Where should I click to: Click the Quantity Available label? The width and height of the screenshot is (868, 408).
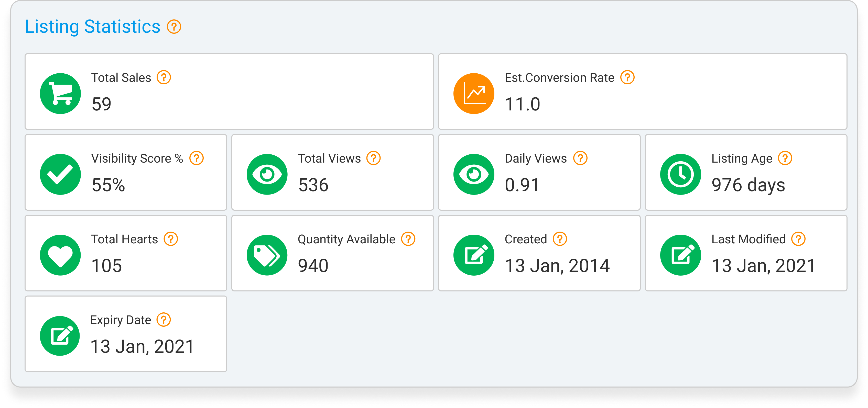[346, 239]
